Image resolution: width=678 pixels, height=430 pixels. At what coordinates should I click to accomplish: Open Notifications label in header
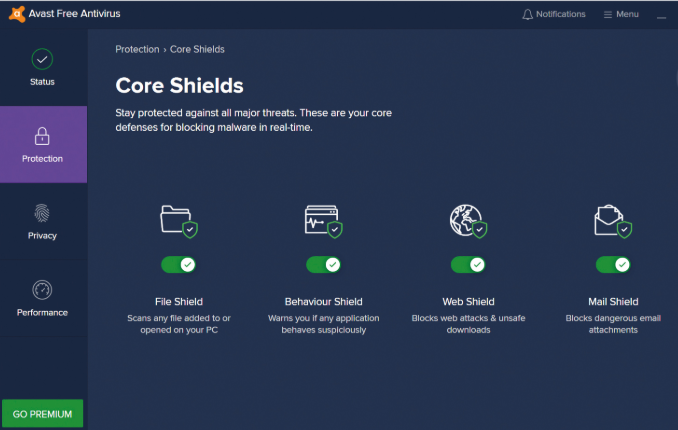pos(560,14)
